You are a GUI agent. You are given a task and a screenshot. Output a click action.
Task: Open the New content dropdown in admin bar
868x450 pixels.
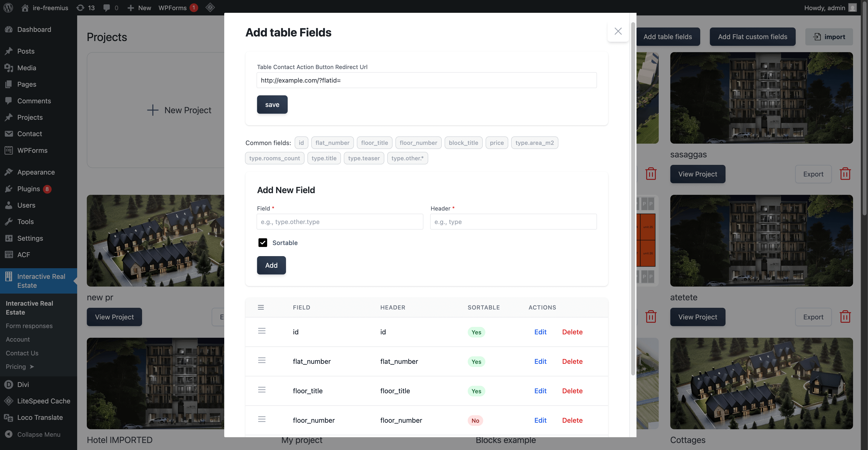pyautogui.click(x=139, y=7)
